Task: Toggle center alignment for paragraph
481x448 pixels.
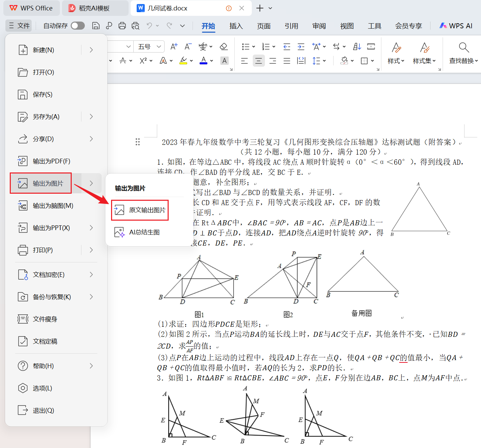Action: tap(259, 61)
